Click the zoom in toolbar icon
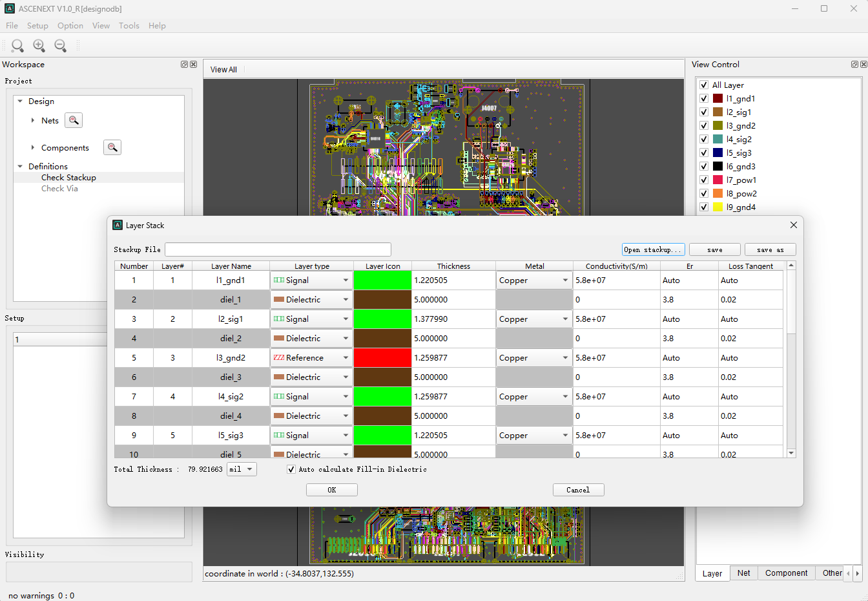Screen dimensions: 868x601 (x=39, y=45)
